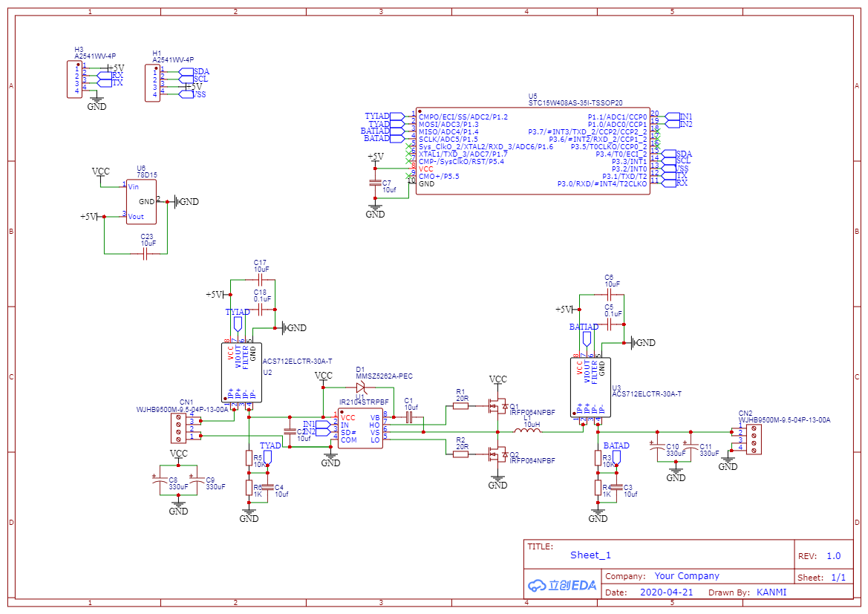Click the 'Vout' pin label on U6
Viewport: 868px width, 614px height.
pyautogui.click(x=136, y=217)
